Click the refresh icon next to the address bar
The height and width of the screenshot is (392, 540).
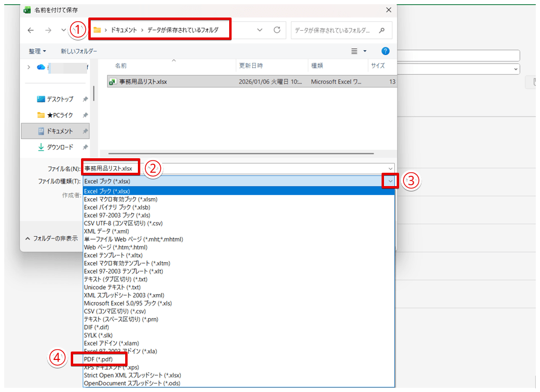point(278,28)
